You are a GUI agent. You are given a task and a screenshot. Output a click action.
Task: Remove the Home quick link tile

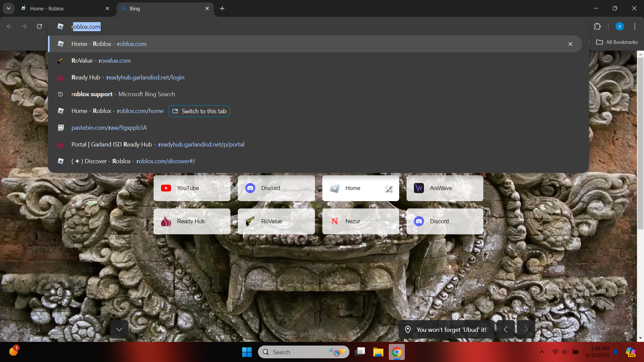coord(388,189)
